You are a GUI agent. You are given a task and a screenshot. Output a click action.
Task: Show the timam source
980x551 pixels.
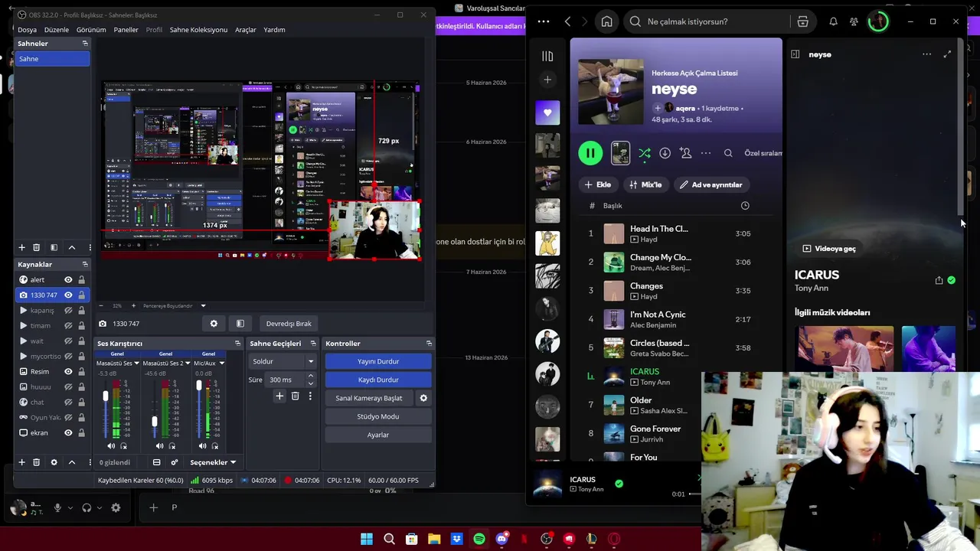[x=68, y=326]
